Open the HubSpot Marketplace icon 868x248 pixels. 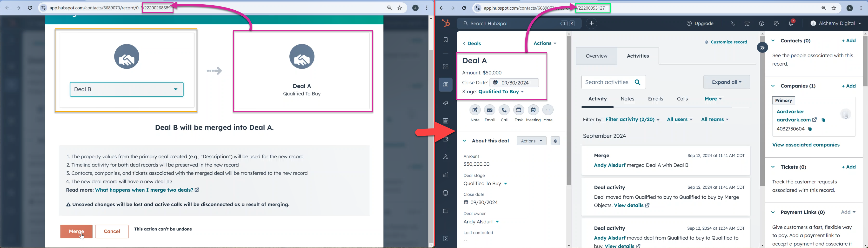tap(747, 24)
